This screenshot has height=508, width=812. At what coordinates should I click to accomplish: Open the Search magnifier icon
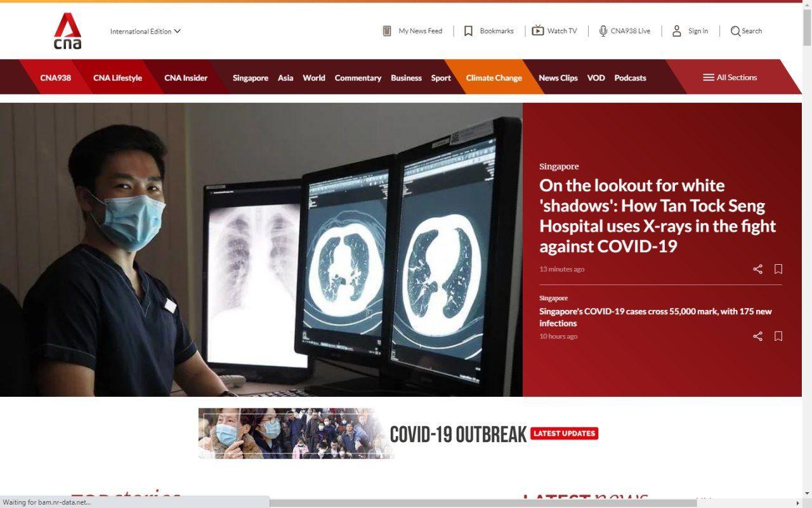click(735, 31)
